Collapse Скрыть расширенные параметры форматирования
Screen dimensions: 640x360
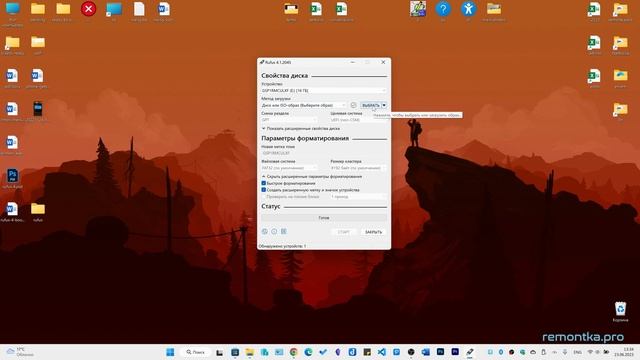point(312,176)
